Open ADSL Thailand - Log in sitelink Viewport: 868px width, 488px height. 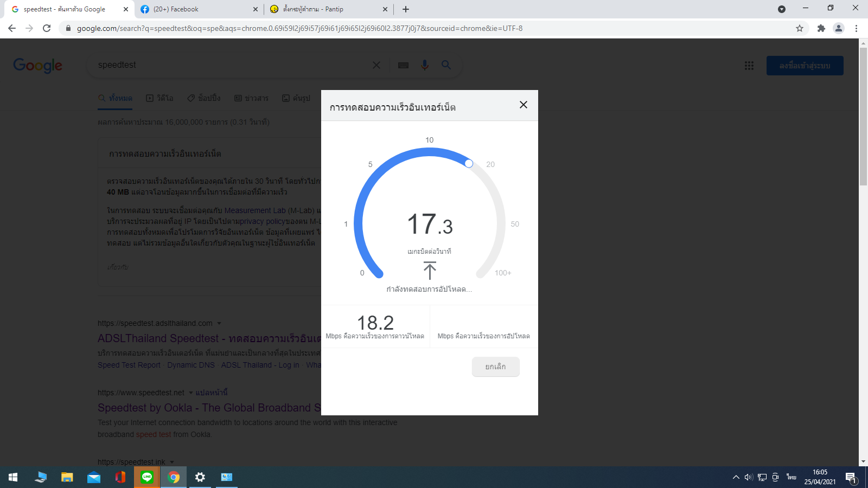[x=260, y=365]
